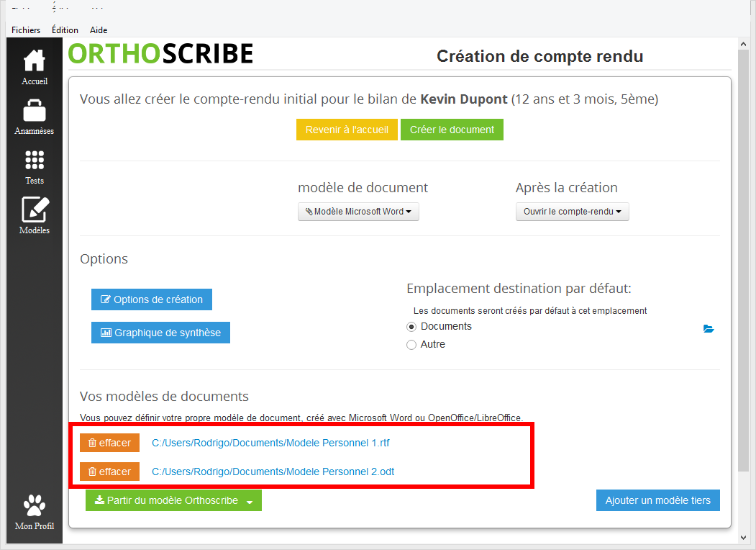Delete Modele Personnel 1.rtf with effacer

tap(109, 443)
